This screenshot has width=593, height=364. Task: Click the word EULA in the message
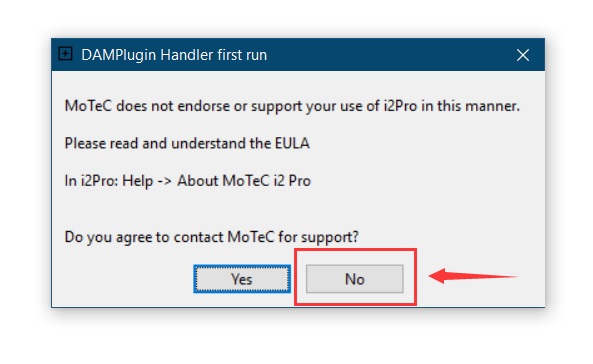(292, 143)
